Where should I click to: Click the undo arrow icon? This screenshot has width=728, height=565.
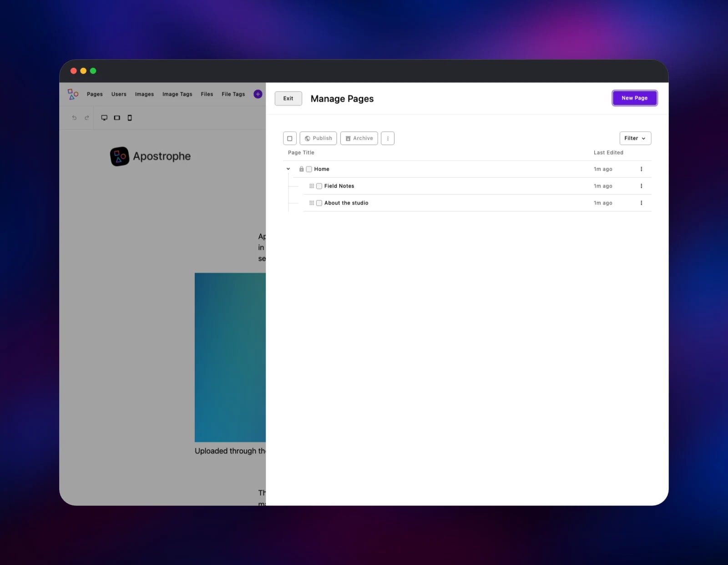coord(74,118)
